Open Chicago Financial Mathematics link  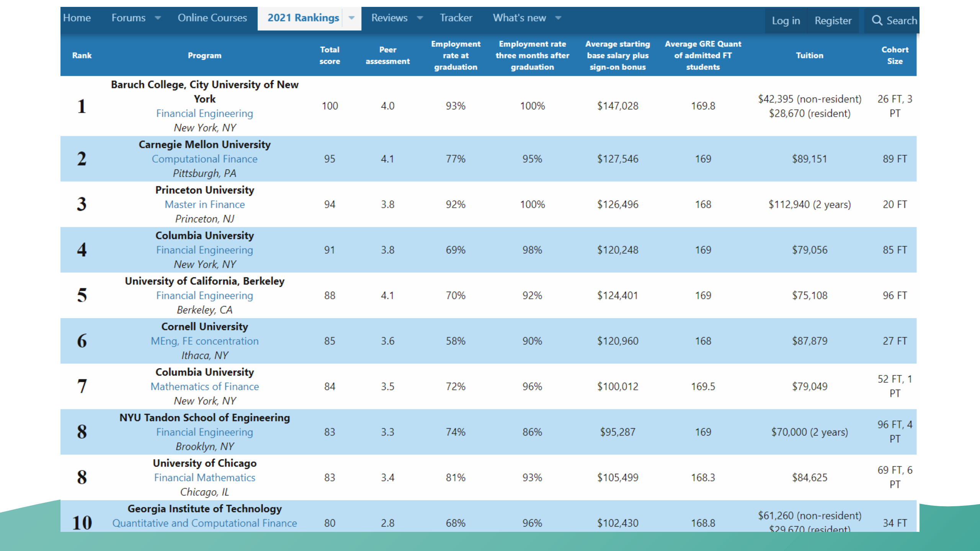coord(204,478)
